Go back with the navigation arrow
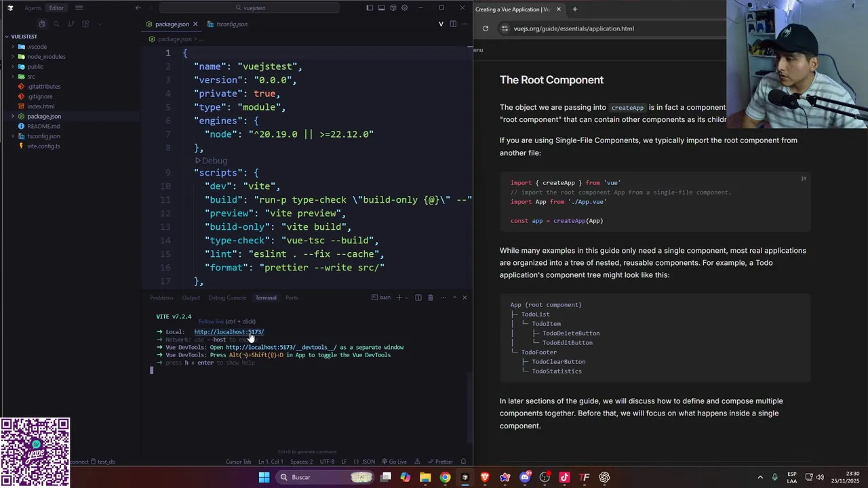 point(138,8)
